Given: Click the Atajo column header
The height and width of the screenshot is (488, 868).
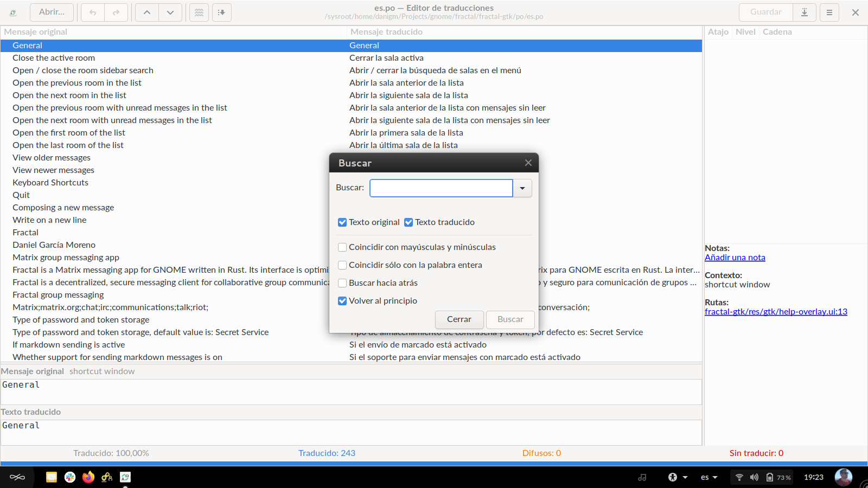Looking at the screenshot, I should 718,32.
